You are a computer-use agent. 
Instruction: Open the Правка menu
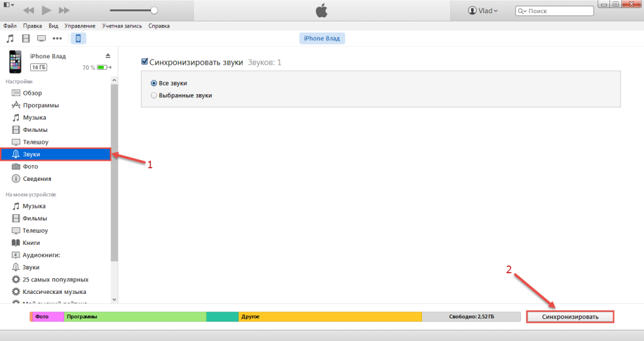tap(33, 26)
